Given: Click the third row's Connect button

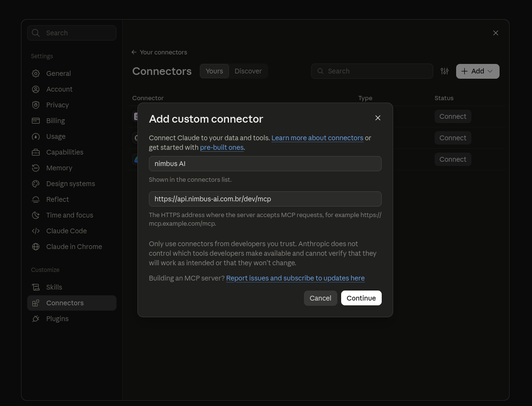Looking at the screenshot, I should 453,159.
